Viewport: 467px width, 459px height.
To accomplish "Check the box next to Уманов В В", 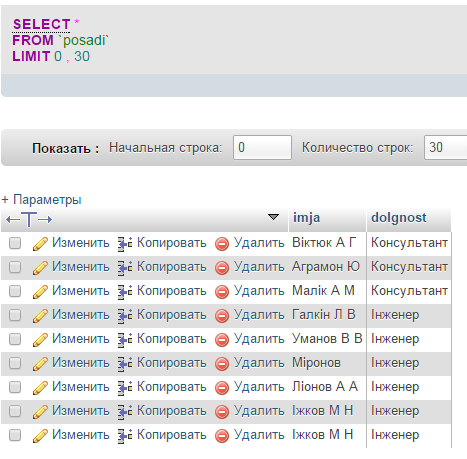I will (x=15, y=339).
